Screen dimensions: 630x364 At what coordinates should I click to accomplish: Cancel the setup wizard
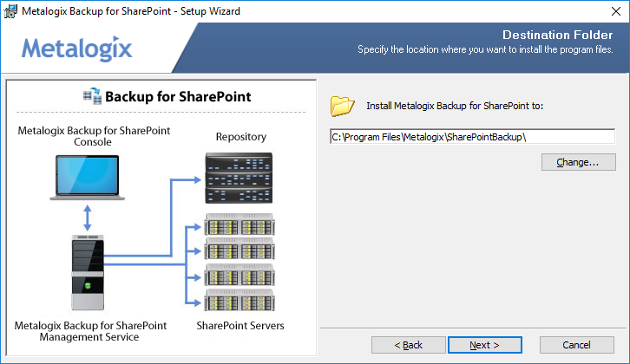point(576,345)
